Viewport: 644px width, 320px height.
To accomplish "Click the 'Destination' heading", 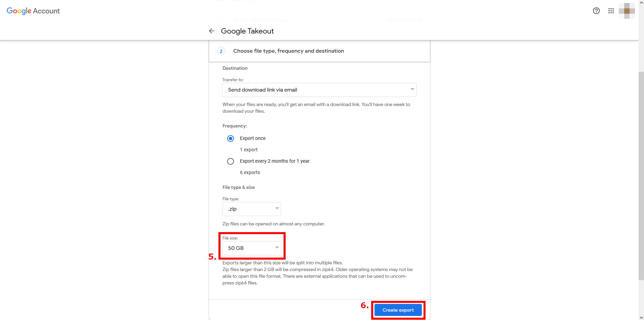I will (235, 68).
